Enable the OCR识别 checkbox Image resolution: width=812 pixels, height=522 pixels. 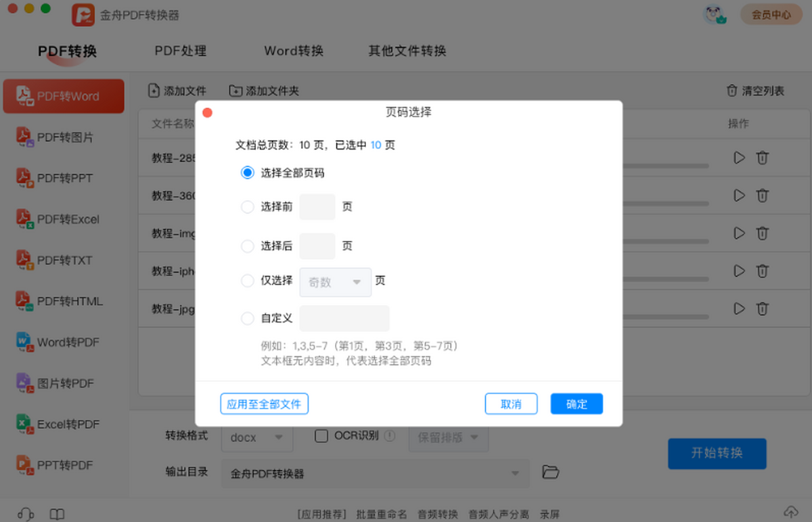(x=322, y=436)
